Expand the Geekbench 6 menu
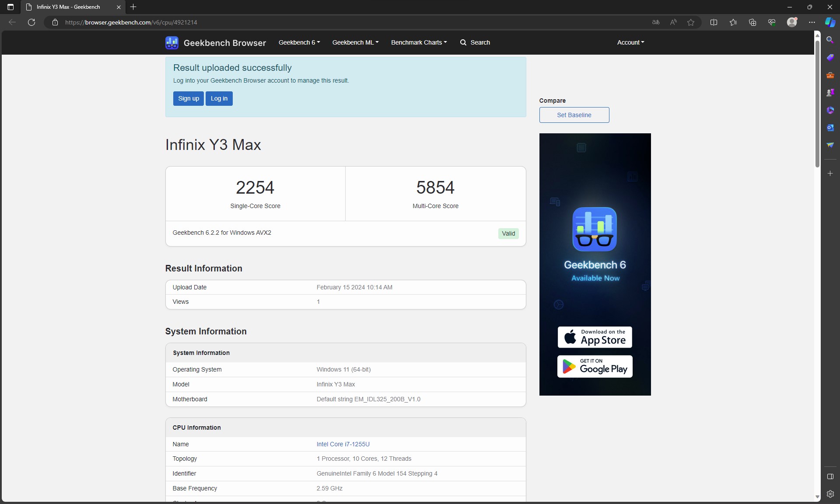 point(299,42)
